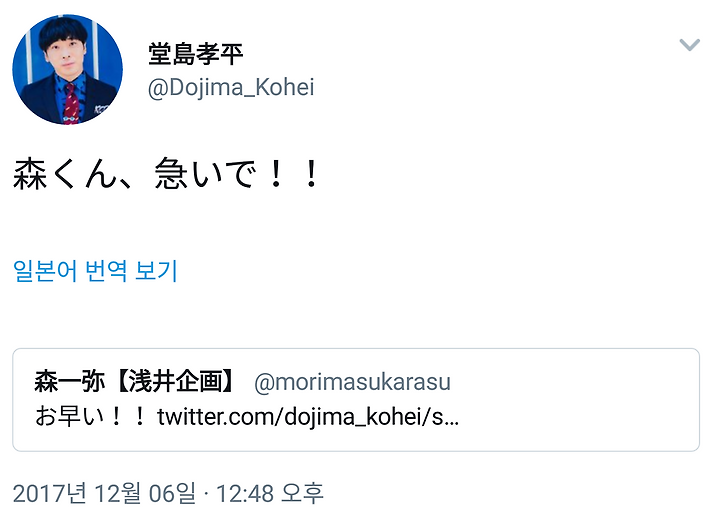This screenshot has width=720, height=529.
Task: Open the @Dojima_Kohei handle
Action: (231, 87)
